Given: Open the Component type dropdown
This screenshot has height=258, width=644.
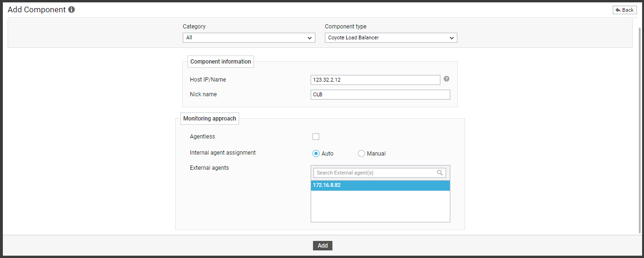Looking at the screenshot, I should pyautogui.click(x=391, y=37).
